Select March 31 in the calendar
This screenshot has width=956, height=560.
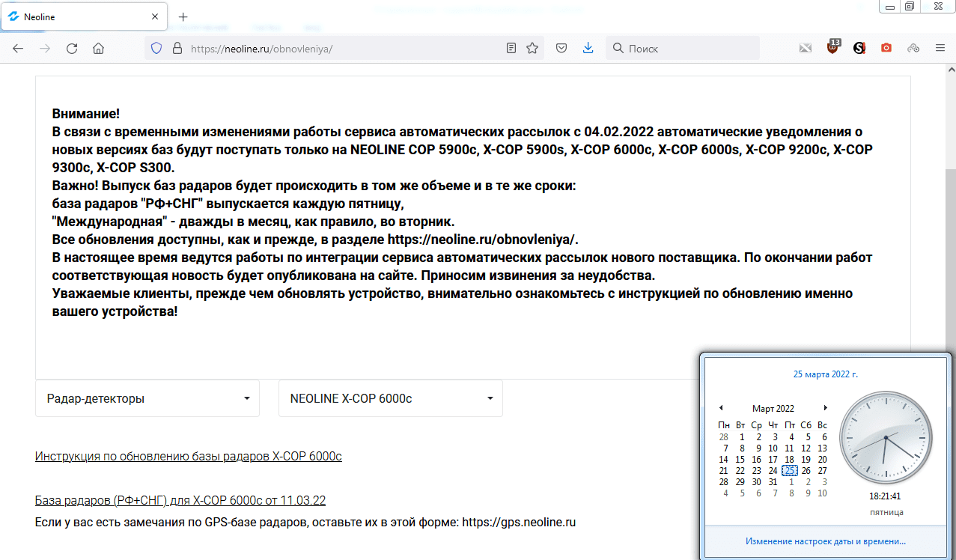pyautogui.click(x=773, y=481)
